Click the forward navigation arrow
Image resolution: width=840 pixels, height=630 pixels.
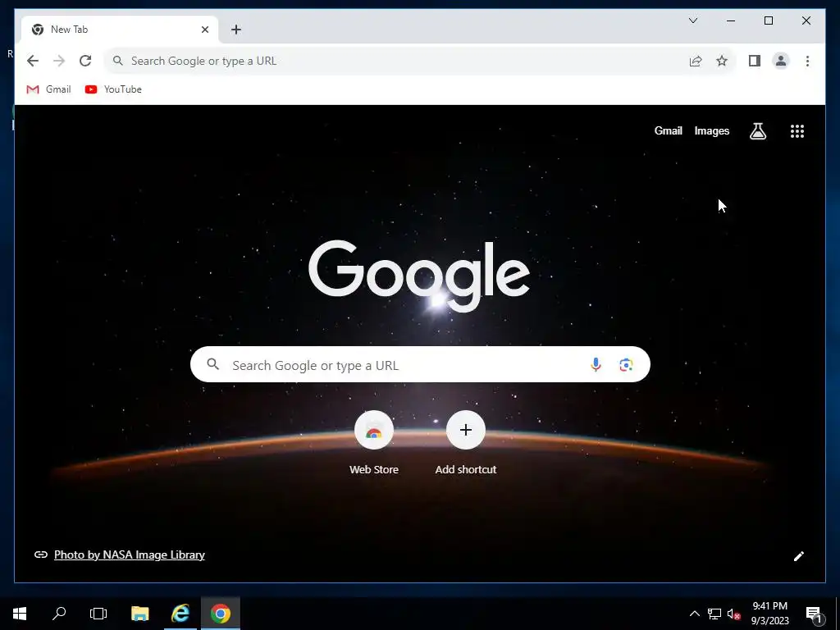[59, 61]
